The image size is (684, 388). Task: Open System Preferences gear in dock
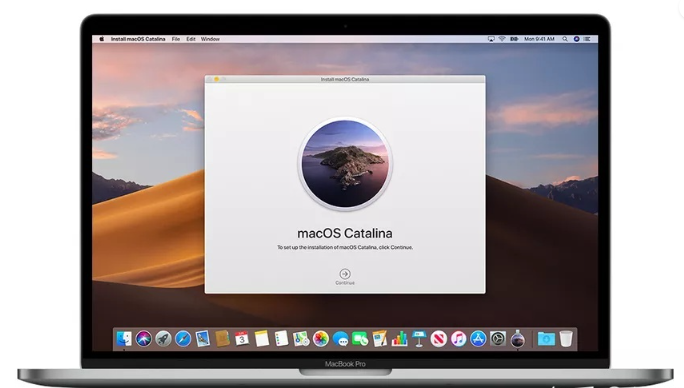click(498, 339)
